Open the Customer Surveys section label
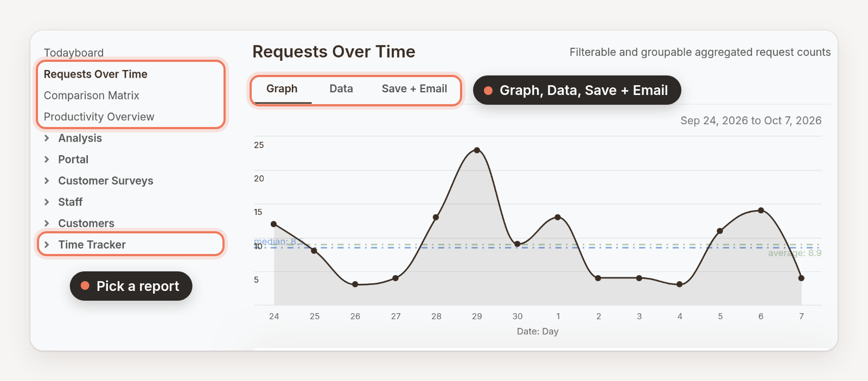This screenshot has width=868, height=381. [106, 181]
